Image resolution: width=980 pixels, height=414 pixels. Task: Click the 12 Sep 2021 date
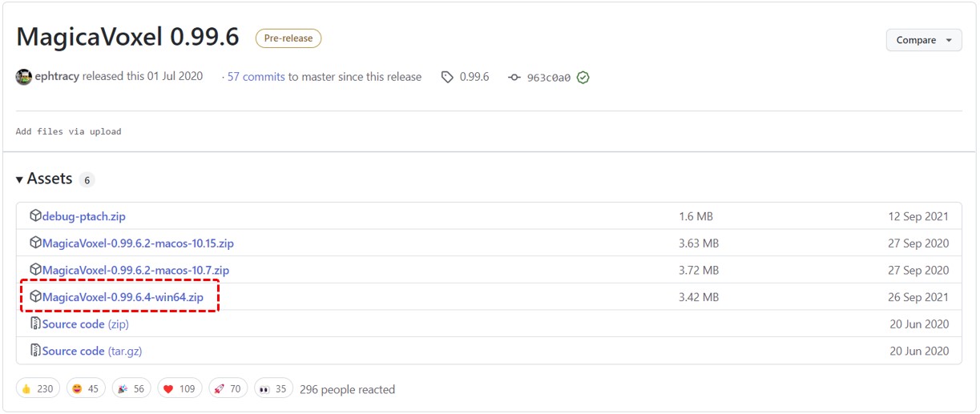point(918,216)
